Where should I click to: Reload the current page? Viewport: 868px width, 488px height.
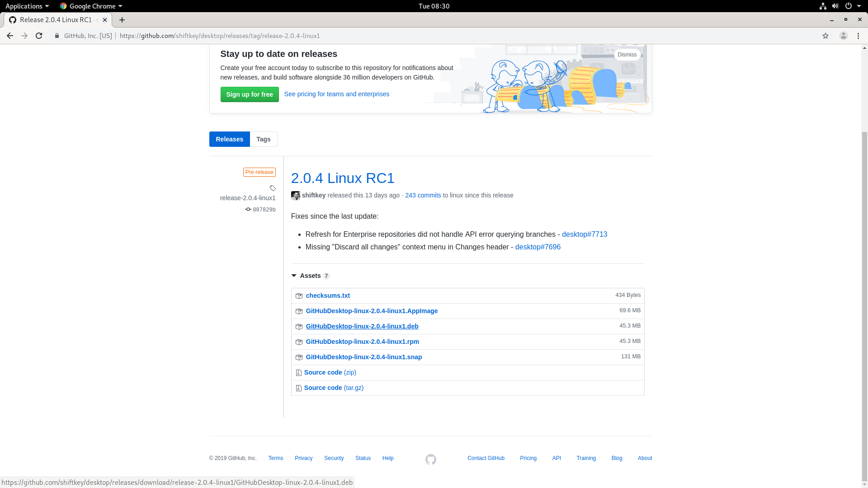coord(39,36)
